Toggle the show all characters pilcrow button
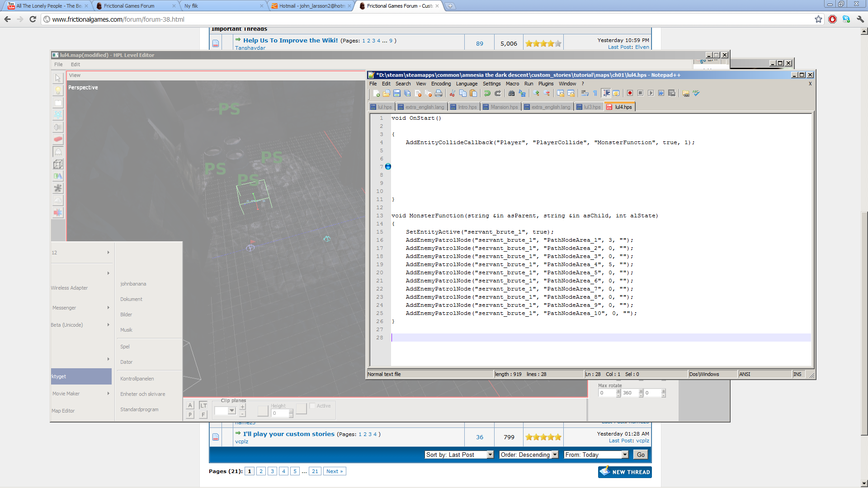 (595, 93)
